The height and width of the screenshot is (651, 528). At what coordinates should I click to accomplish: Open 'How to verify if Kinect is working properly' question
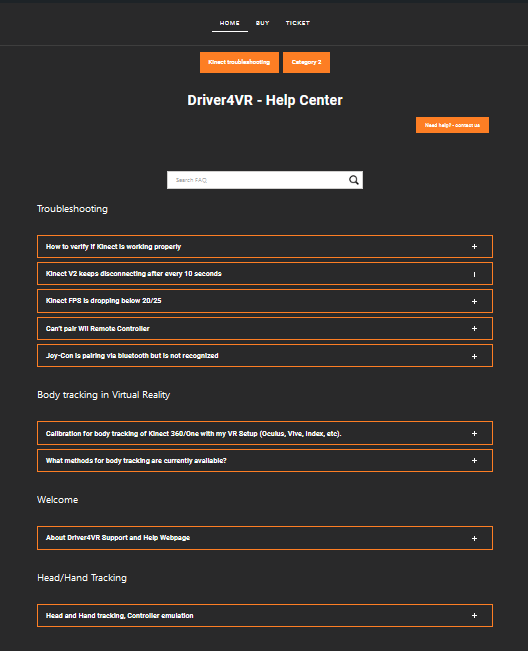pyautogui.click(x=113, y=247)
